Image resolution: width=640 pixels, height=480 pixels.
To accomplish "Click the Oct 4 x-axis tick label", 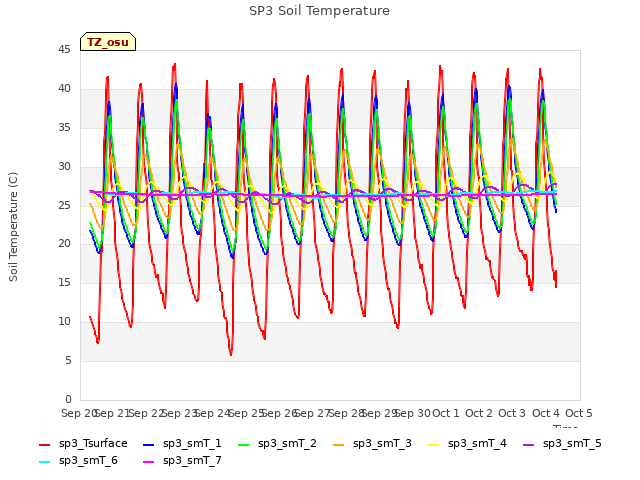I will point(546,413).
